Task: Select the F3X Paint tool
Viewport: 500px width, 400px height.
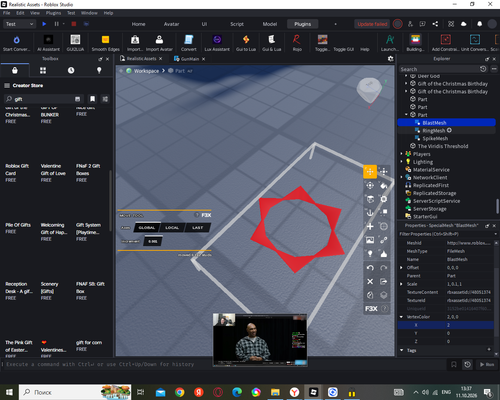Action: coord(384,185)
